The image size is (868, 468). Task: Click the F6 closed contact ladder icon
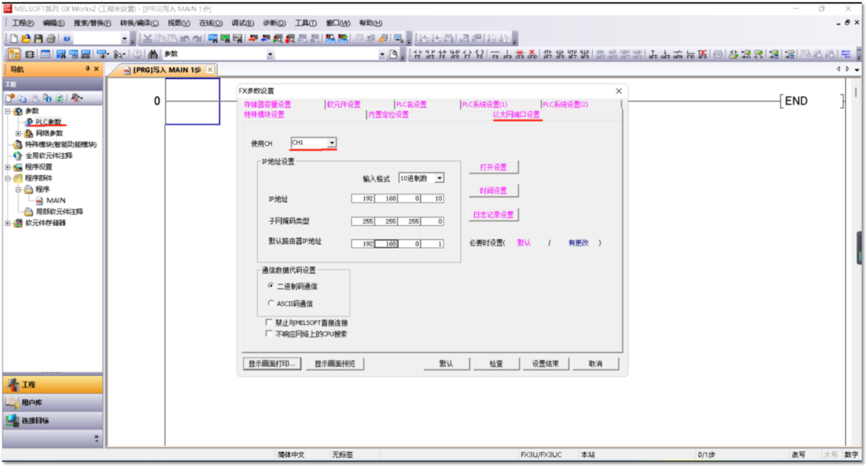[443, 54]
